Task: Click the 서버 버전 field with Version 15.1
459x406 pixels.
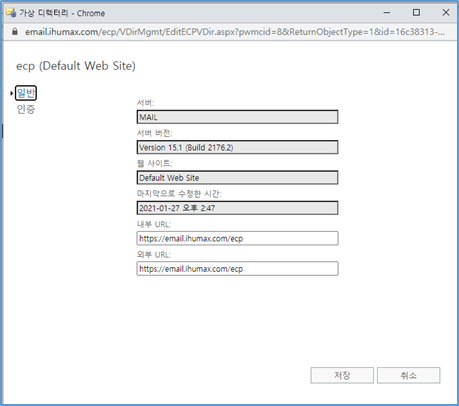Action: click(237, 147)
